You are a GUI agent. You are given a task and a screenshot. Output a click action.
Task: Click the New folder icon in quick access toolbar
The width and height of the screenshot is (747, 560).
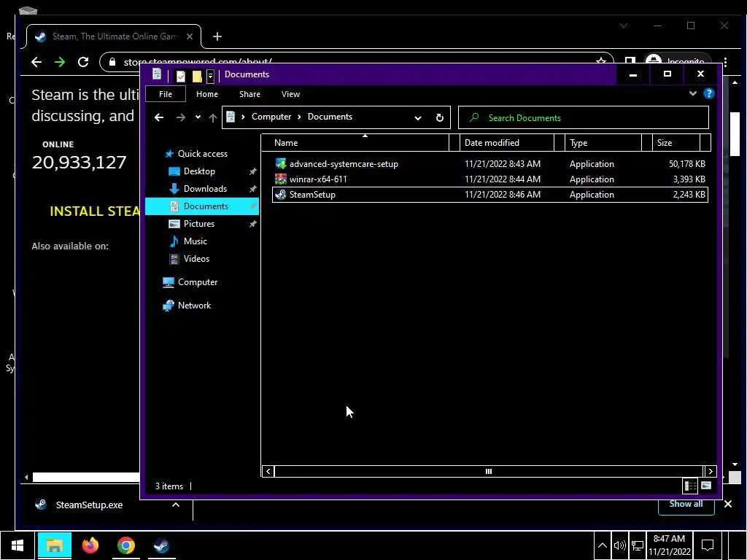pyautogui.click(x=197, y=76)
